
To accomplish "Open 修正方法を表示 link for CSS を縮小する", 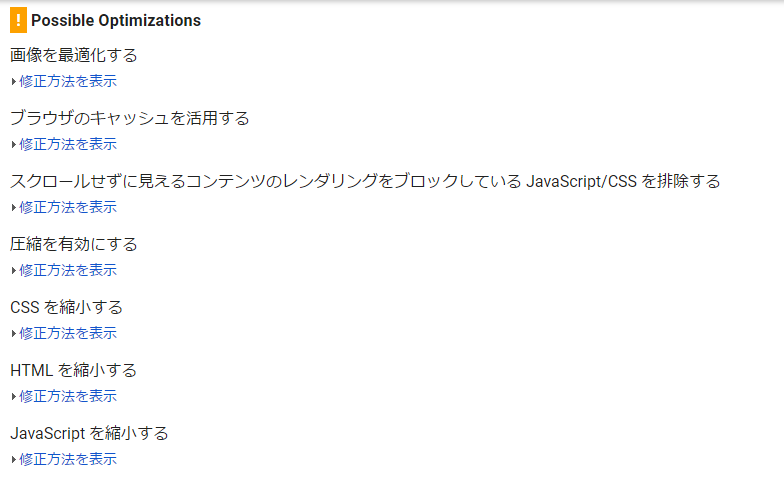I will 68,333.
